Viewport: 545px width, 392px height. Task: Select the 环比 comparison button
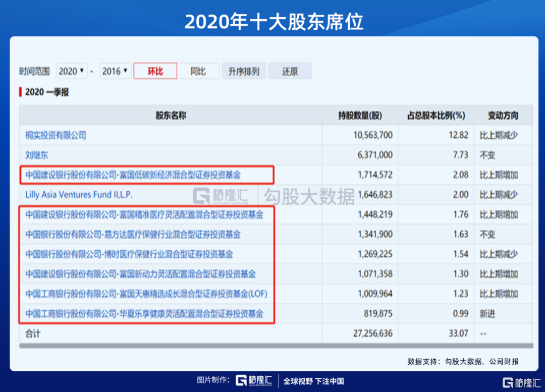tap(155, 71)
